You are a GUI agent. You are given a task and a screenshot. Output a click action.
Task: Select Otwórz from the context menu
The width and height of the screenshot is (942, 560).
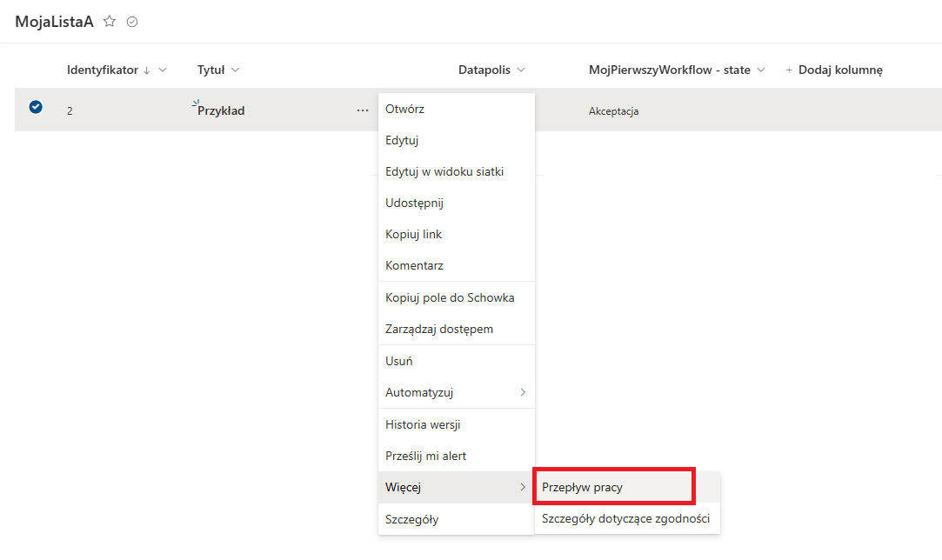coord(404,109)
